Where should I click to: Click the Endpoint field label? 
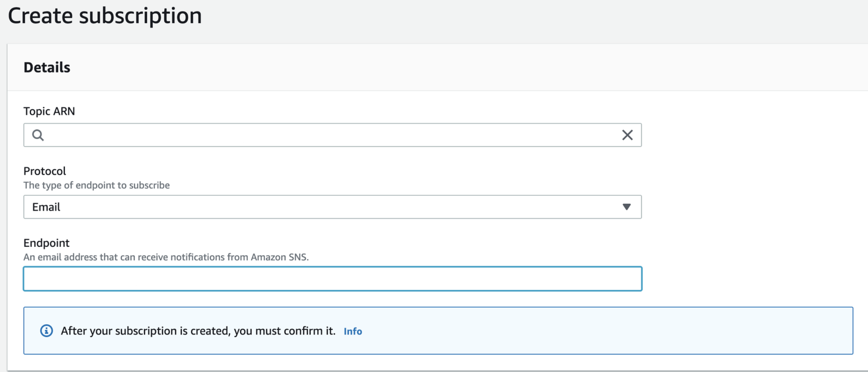pyautogui.click(x=46, y=243)
